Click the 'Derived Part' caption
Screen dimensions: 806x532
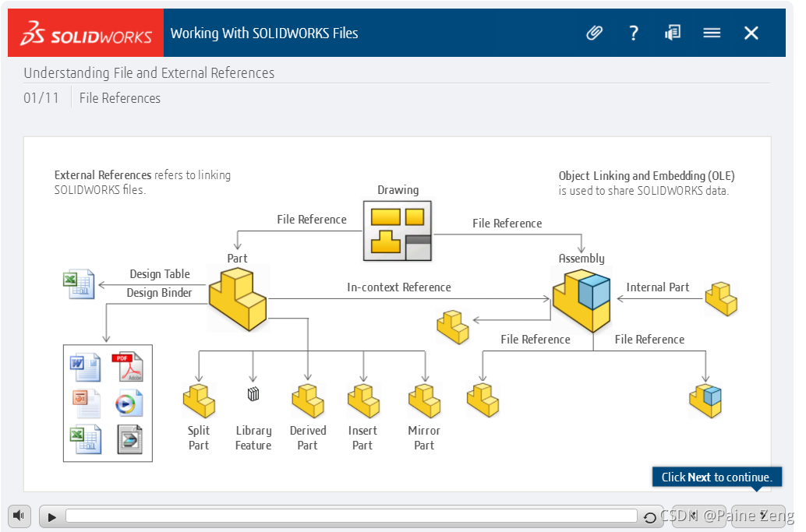pyautogui.click(x=308, y=438)
